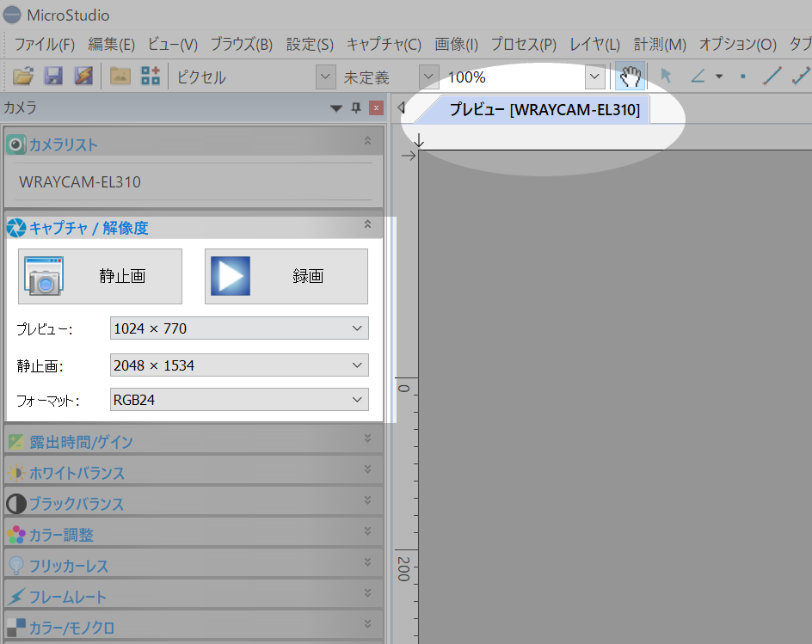The image size is (812, 644).
Task: Open the 静止画 resolution 2048 × 1534 dropdown
Action: tap(239, 365)
